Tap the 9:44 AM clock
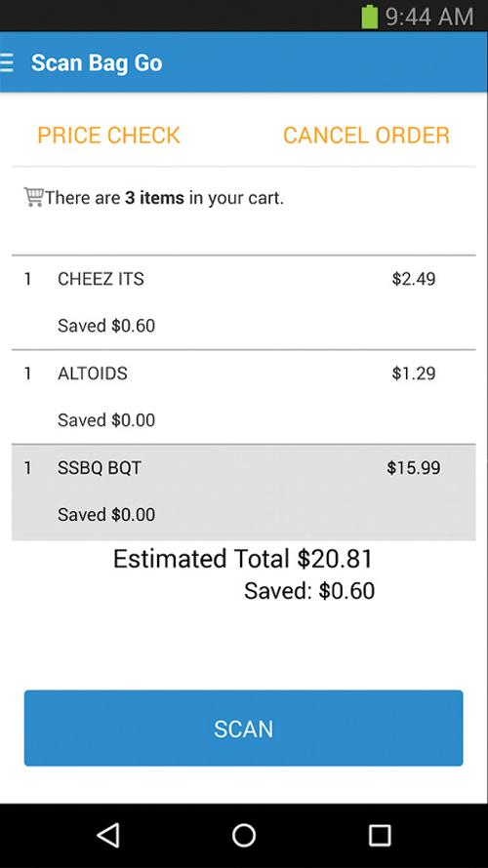The image size is (488, 868). point(429,17)
